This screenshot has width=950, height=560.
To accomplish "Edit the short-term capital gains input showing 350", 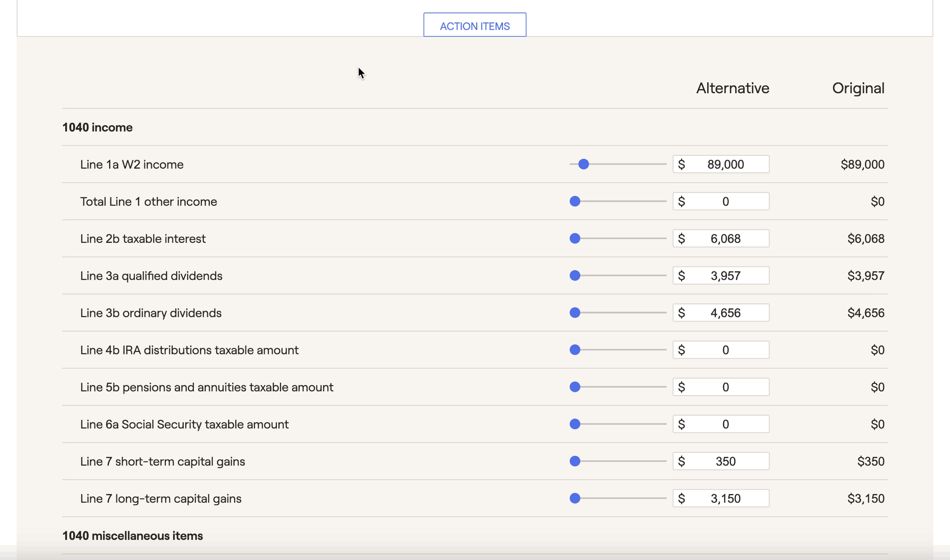I will 721,461.
